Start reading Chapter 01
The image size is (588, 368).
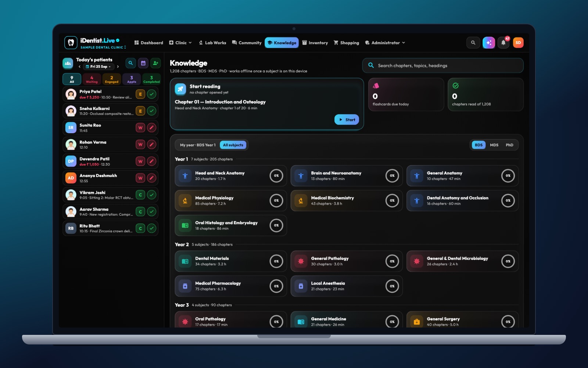coord(347,120)
